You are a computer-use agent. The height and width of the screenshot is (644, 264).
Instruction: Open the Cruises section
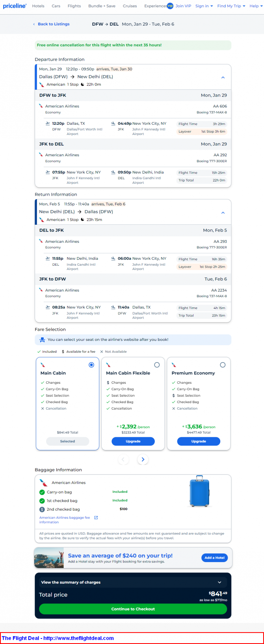(x=130, y=6)
